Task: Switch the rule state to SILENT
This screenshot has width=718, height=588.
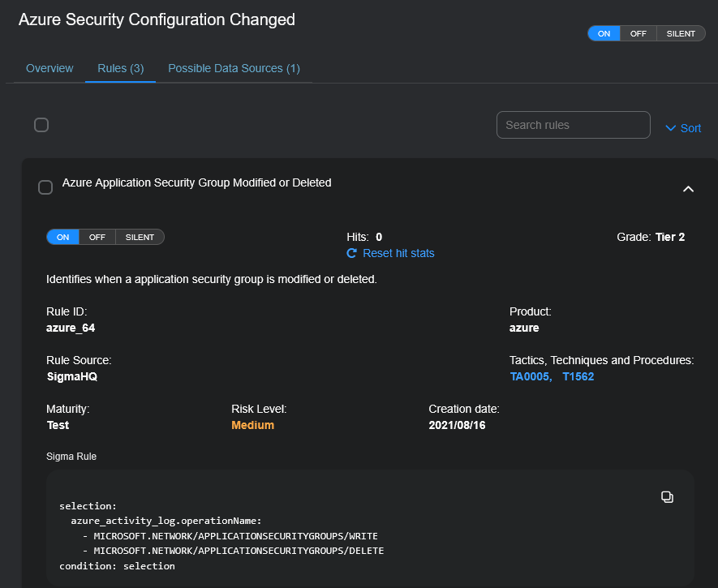Action: coord(140,237)
